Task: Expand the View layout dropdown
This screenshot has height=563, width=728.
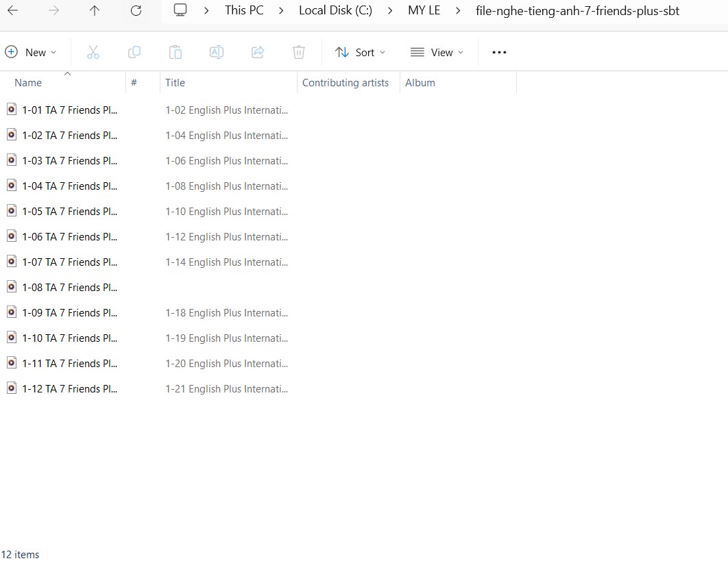Action: 437,52
